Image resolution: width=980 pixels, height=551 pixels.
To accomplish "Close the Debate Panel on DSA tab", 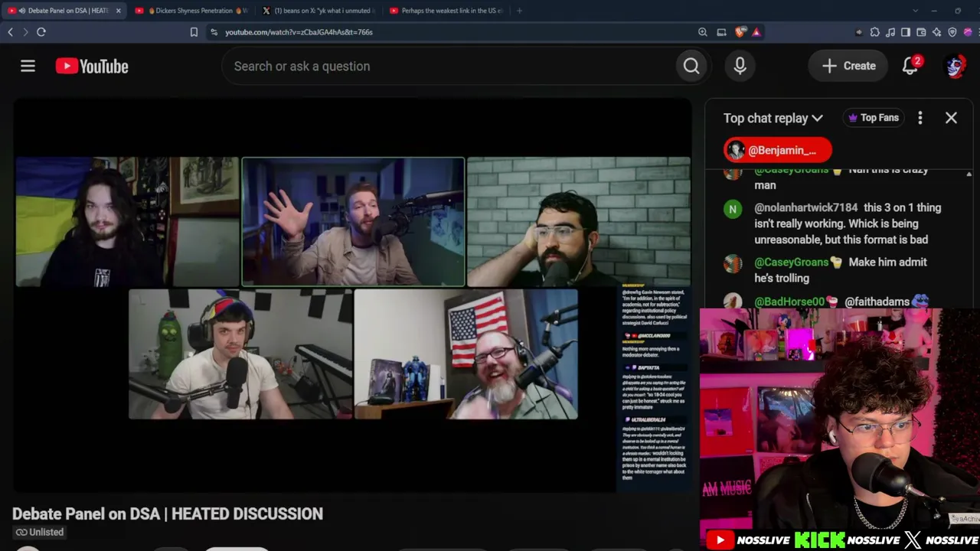I will pyautogui.click(x=118, y=11).
